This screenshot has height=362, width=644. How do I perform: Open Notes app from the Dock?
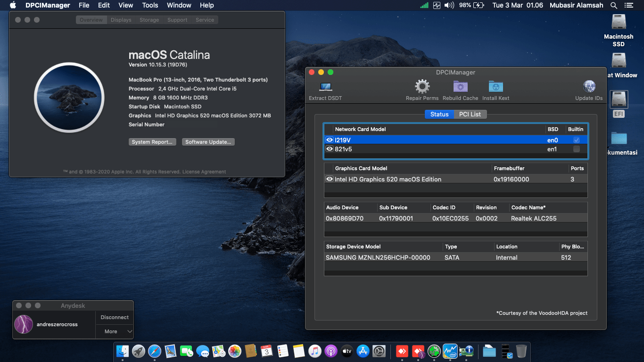pyautogui.click(x=299, y=351)
